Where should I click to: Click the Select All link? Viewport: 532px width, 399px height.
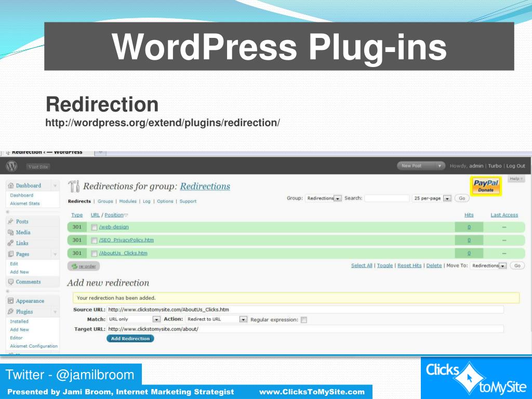point(362,265)
